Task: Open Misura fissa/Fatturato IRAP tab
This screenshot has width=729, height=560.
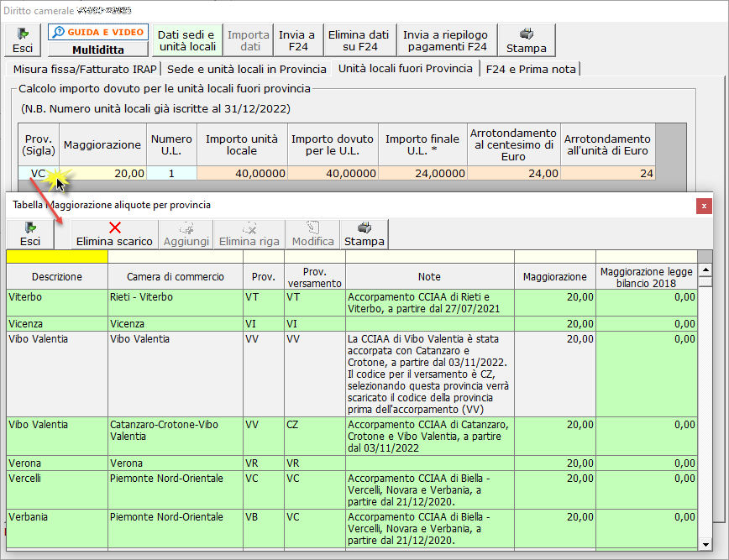Action: point(82,69)
